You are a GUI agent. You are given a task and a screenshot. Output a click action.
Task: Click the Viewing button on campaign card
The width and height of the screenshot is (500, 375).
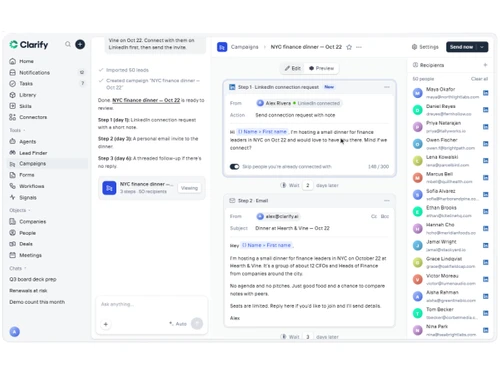[x=189, y=188]
